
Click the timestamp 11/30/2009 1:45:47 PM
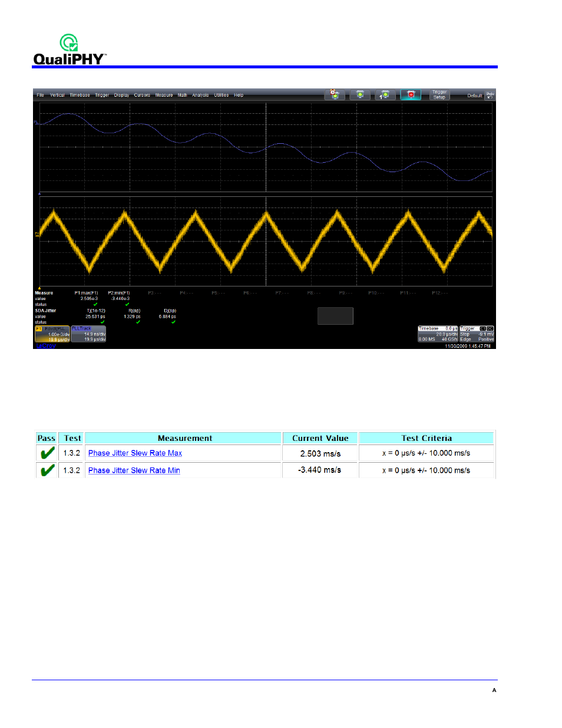[x=467, y=346]
